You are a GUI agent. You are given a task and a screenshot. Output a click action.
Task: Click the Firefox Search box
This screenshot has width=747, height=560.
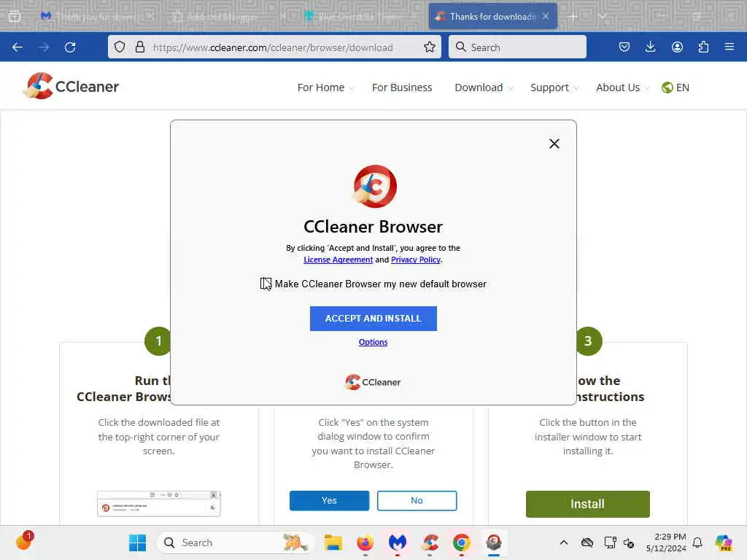(x=517, y=47)
